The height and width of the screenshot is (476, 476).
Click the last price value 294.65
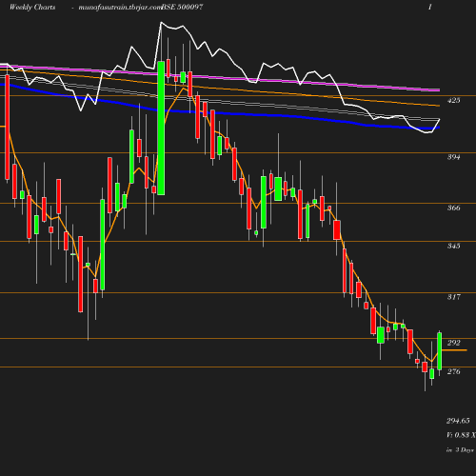click(x=458, y=421)
